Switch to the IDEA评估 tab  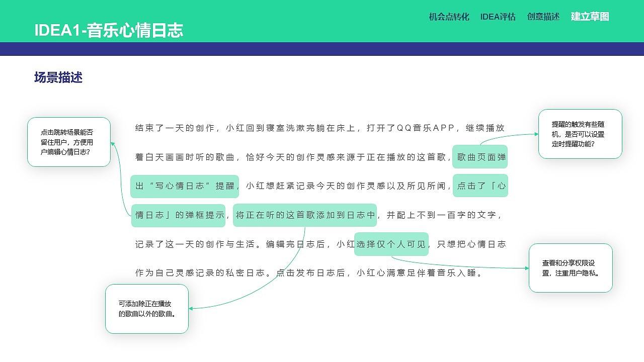498,17
